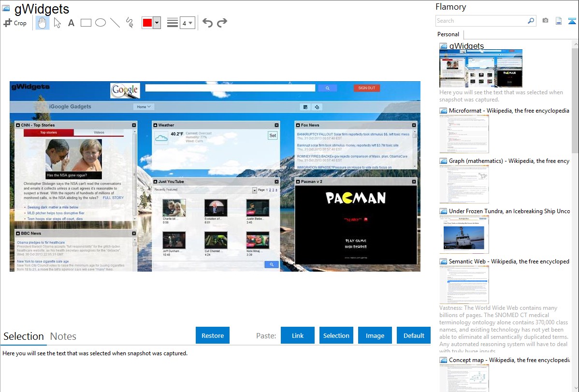Click the icon beside Under Frozen Tundra title
The width and height of the screenshot is (579, 392).
pyautogui.click(x=443, y=211)
